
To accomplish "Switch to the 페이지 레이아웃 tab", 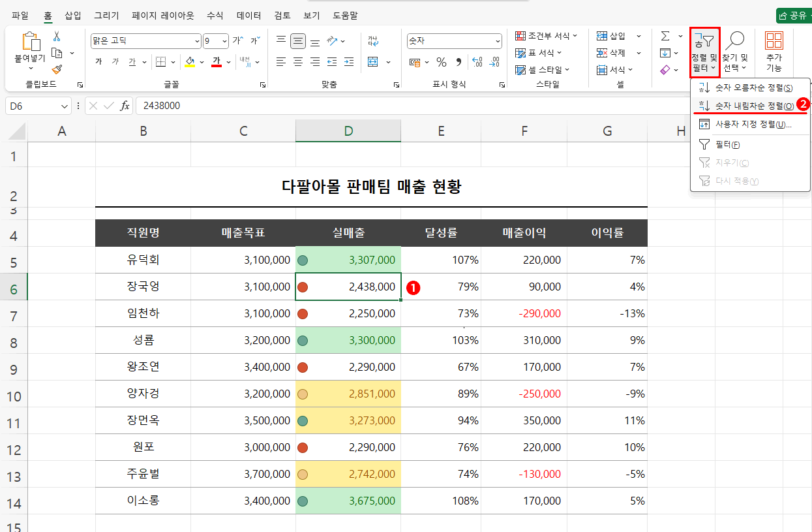I will (x=162, y=15).
